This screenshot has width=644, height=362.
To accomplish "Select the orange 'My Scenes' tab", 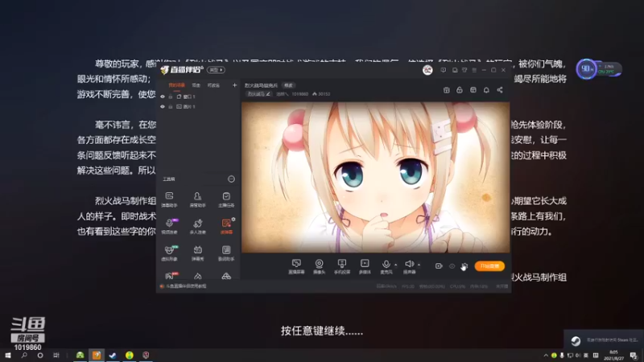I will (176, 85).
